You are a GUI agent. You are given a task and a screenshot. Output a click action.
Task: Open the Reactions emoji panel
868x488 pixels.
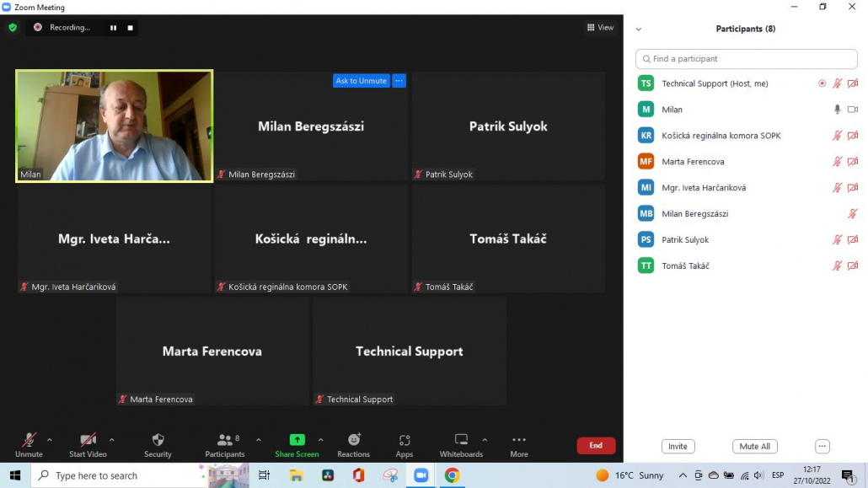pos(354,444)
